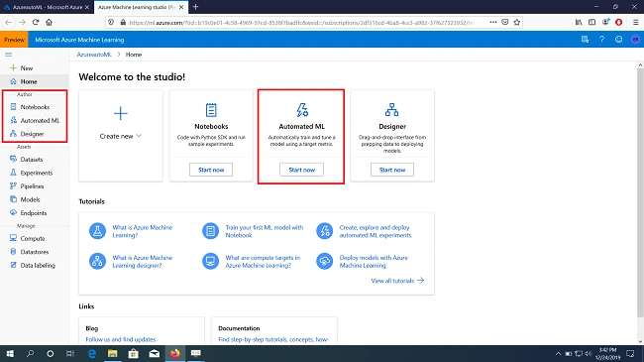The image size is (644, 362).
Task: Open 'What are compute targets' tutorial
Action: [263, 261]
